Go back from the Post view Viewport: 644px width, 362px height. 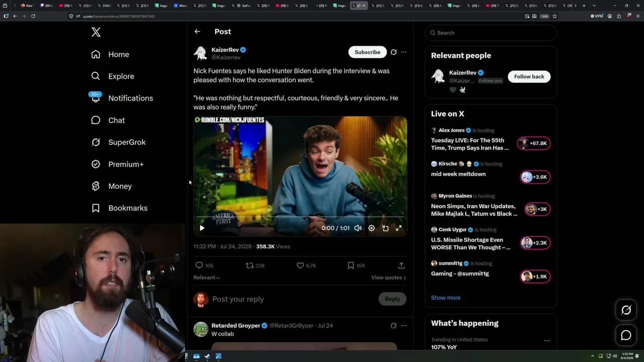197,32
